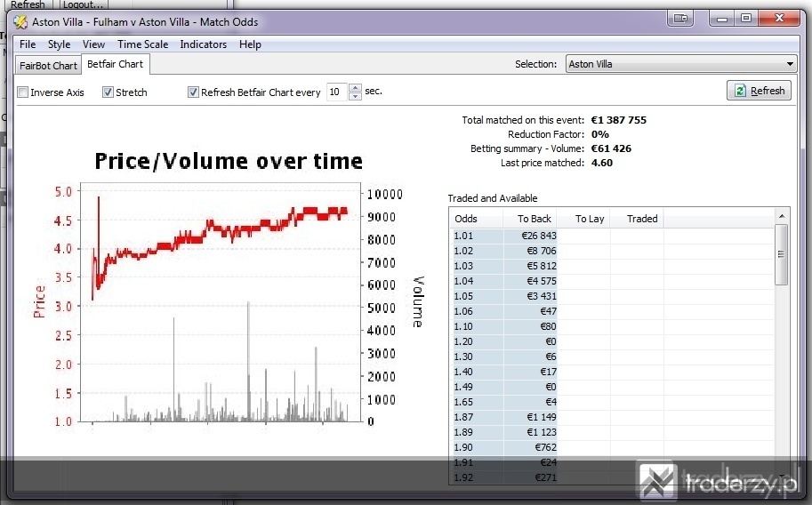
Task: Select the odds 1.03 row
Action: [x=612, y=266]
